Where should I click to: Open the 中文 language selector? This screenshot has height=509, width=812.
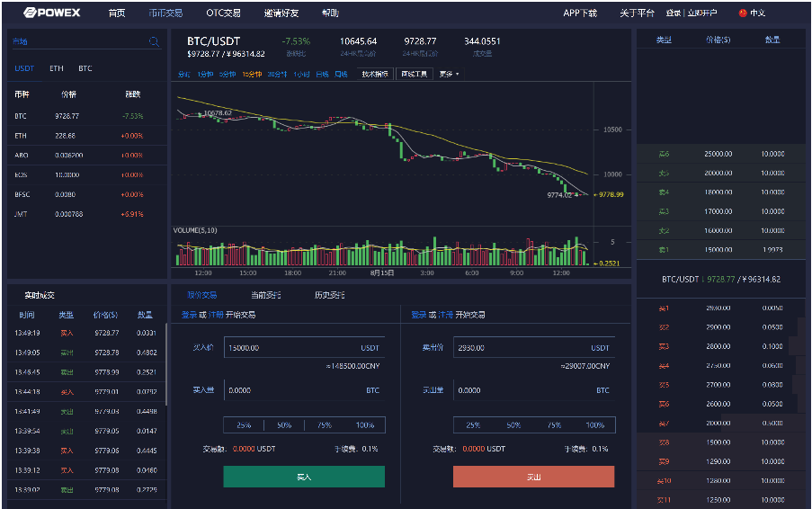[758, 13]
